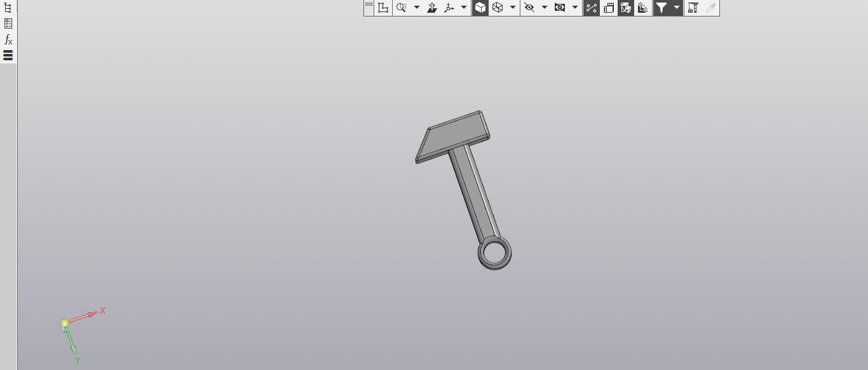Click the notched sheet toolbar icon
This screenshot has height=370, width=868.
[x=609, y=8]
